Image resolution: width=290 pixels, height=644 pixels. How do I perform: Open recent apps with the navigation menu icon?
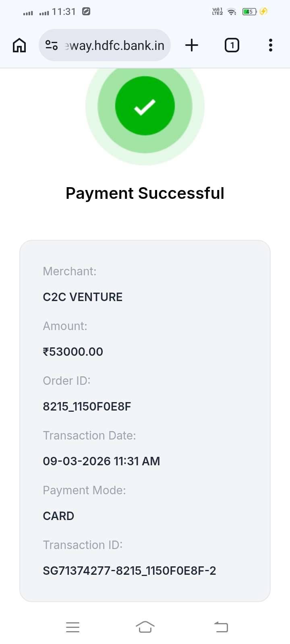(72, 627)
